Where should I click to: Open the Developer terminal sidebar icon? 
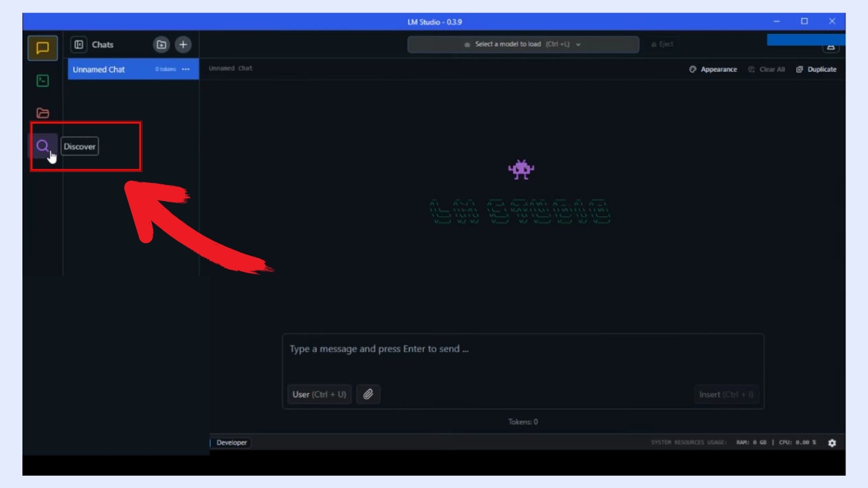(43, 80)
